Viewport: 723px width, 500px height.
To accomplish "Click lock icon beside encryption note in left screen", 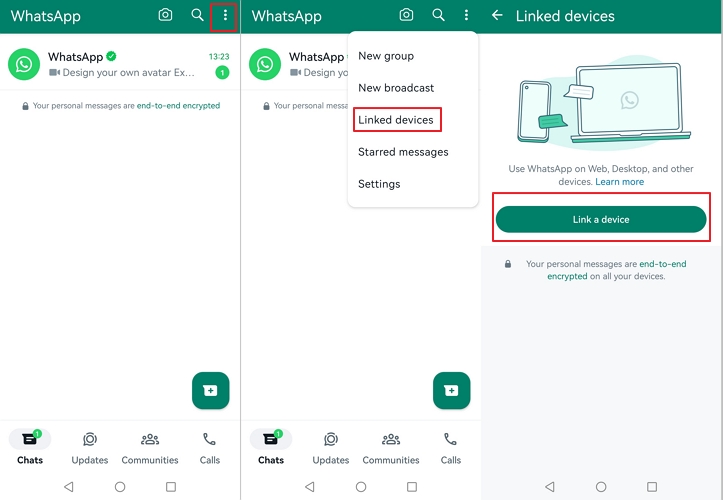I will point(25,106).
